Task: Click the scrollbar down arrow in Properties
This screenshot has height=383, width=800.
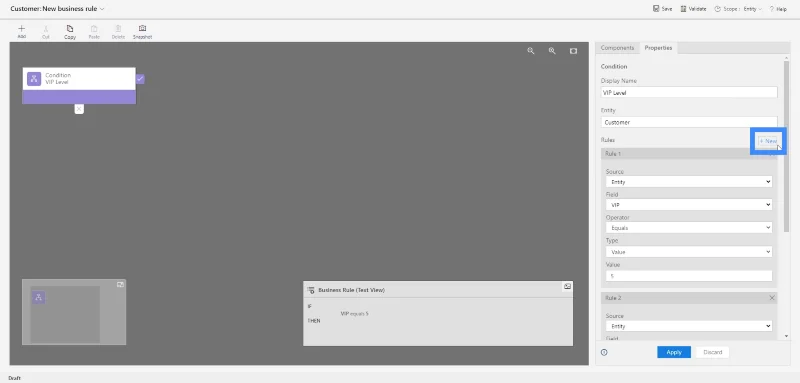Action: click(x=786, y=336)
